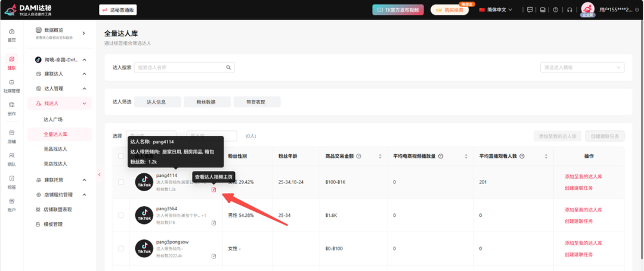Expand the 数据概览 menu item

(60, 33)
